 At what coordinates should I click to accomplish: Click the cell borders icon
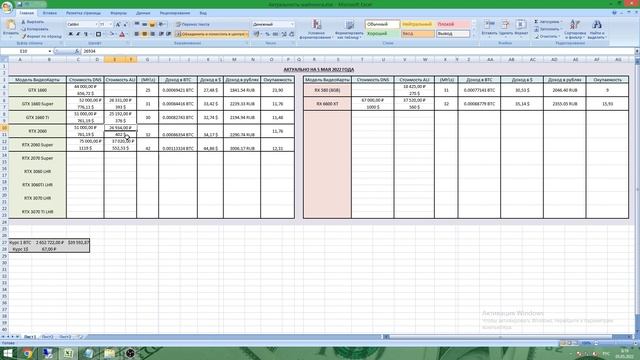pos(98,34)
